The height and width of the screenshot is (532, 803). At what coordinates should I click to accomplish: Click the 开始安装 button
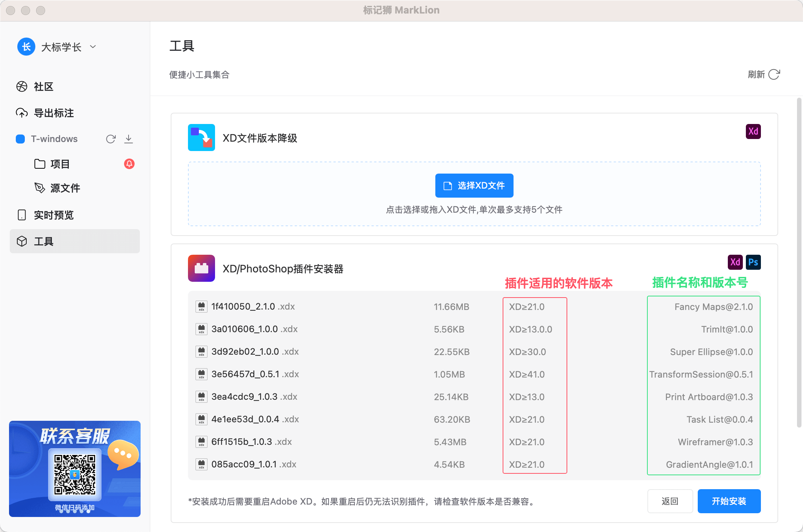click(x=729, y=501)
